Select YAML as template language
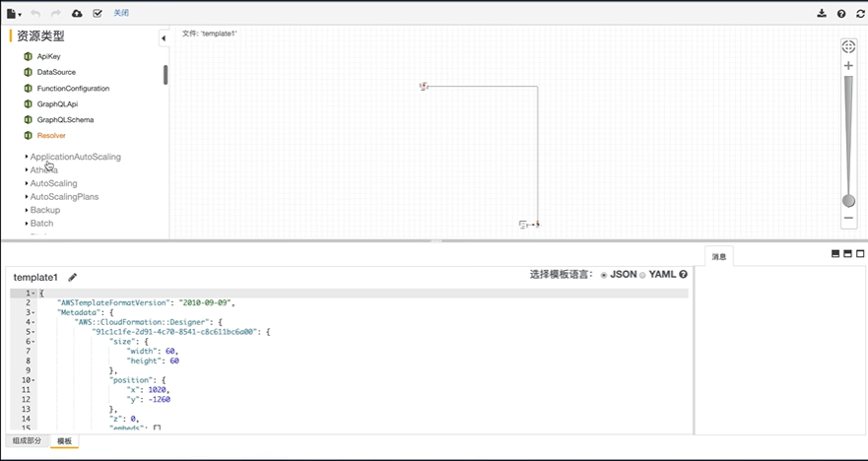Screen dimensions: 868x461 coord(642,275)
